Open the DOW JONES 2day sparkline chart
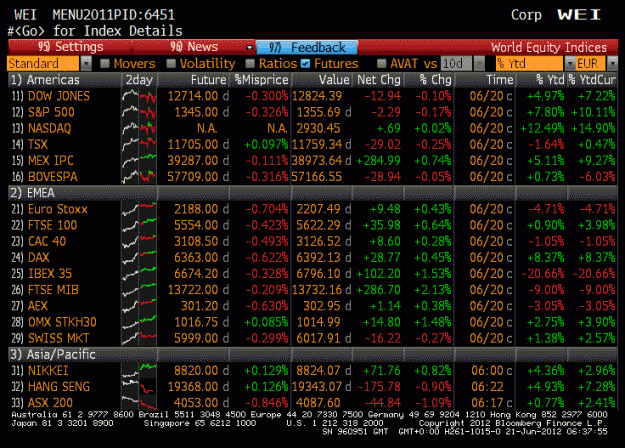Image resolution: width=625 pixels, height=448 pixels. click(139, 96)
